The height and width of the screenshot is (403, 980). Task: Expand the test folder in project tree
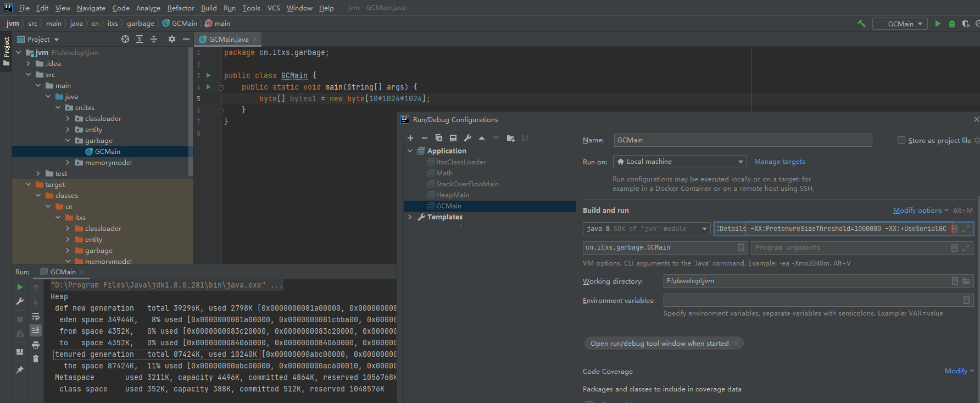pyautogui.click(x=38, y=174)
